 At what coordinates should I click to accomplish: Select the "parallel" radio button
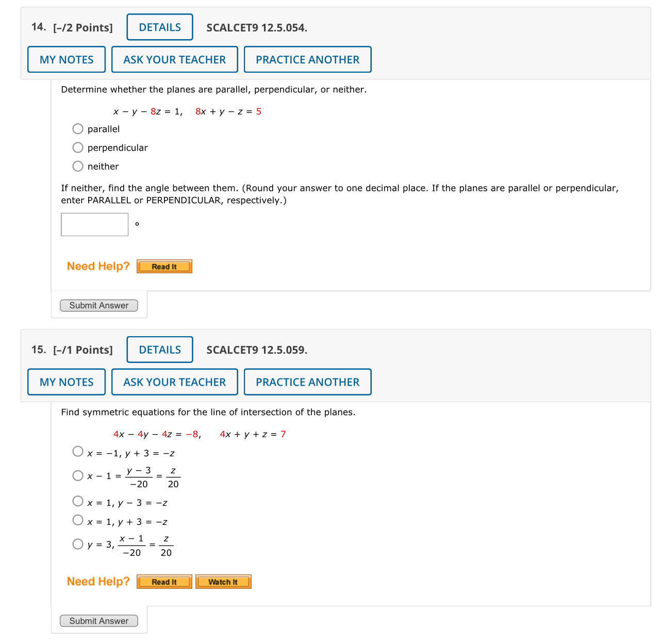78,129
